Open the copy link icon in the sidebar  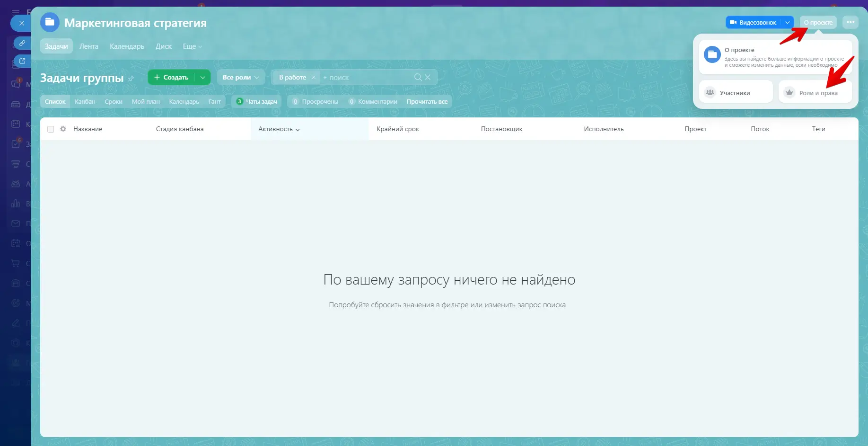pos(21,43)
